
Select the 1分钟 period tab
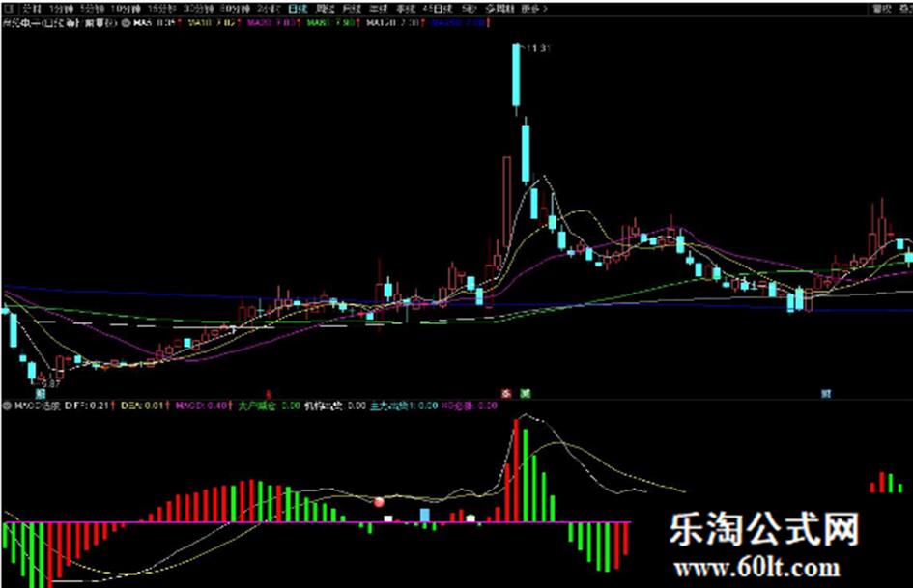(61, 9)
